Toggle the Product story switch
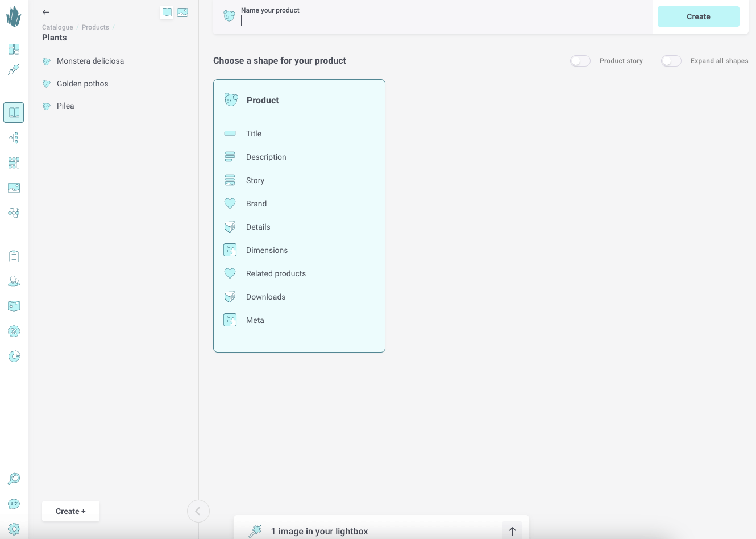 pyautogui.click(x=580, y=61)
